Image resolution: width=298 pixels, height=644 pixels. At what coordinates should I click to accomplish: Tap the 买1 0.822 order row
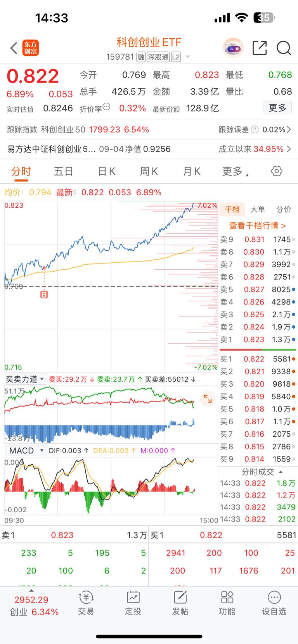click(258, 359)
